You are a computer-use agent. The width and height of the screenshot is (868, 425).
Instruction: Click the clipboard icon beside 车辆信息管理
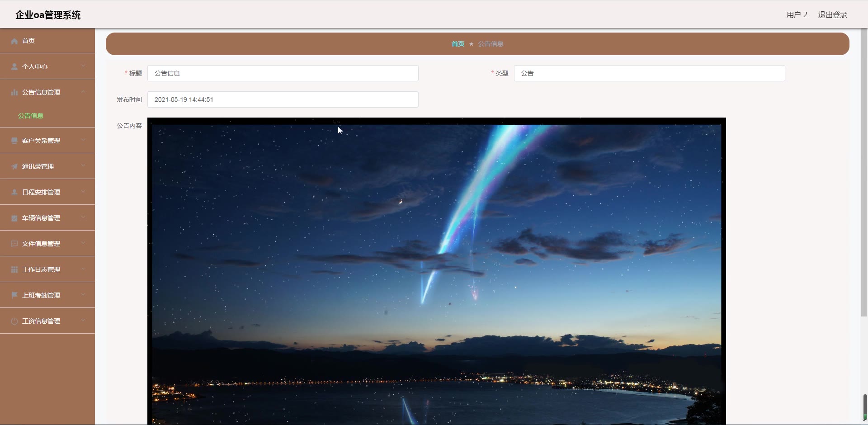click(x=14, y=218)
